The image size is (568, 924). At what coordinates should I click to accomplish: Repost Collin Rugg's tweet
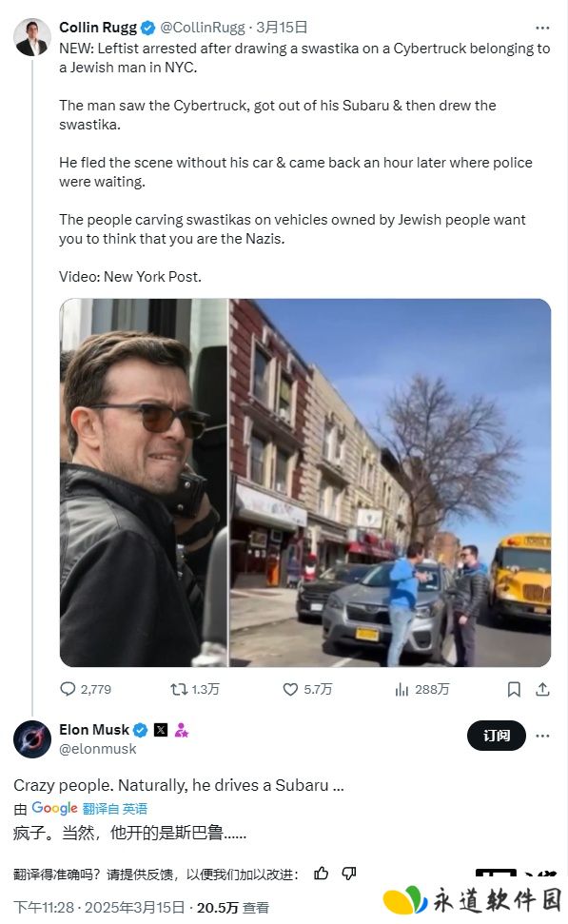click(x=179, y=689)
